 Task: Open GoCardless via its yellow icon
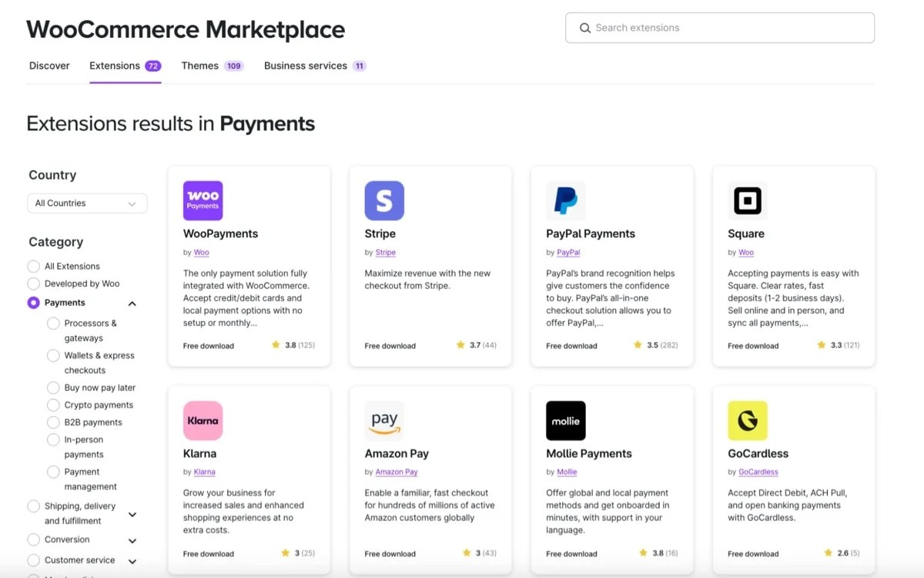tap(746, 421)
